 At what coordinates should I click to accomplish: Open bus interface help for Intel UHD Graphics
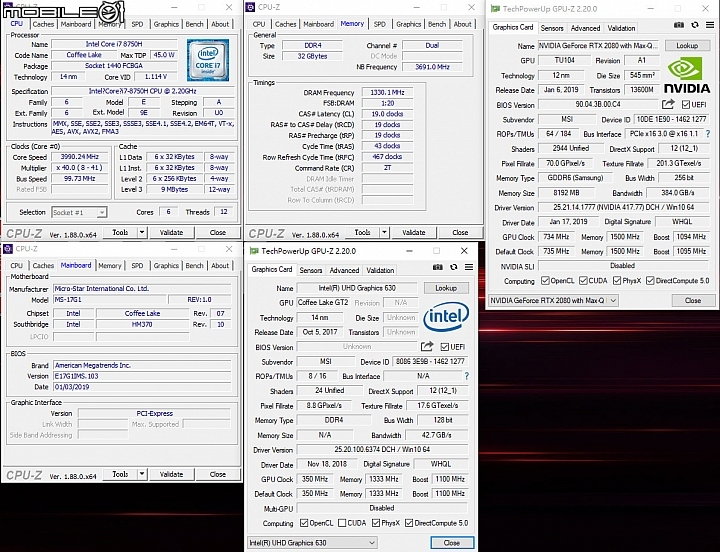tap(467, 376)
